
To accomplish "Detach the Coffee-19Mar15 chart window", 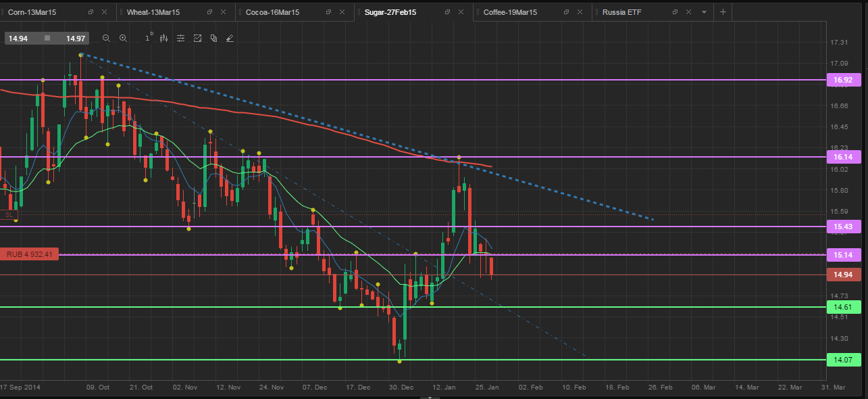I will pyautogui.click(x=566, y=12).
